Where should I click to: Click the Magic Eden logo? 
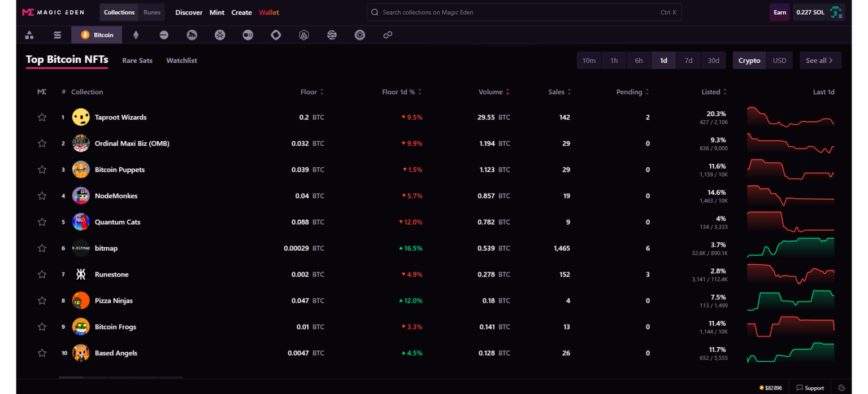point(53,12)
